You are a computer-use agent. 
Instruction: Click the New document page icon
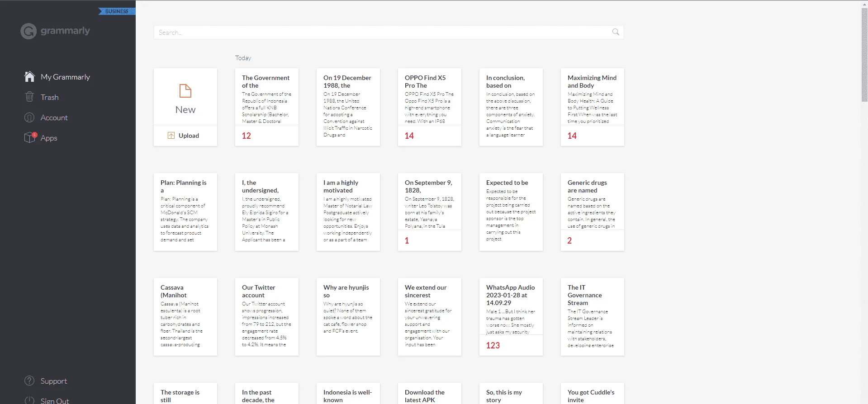[185, 91]
